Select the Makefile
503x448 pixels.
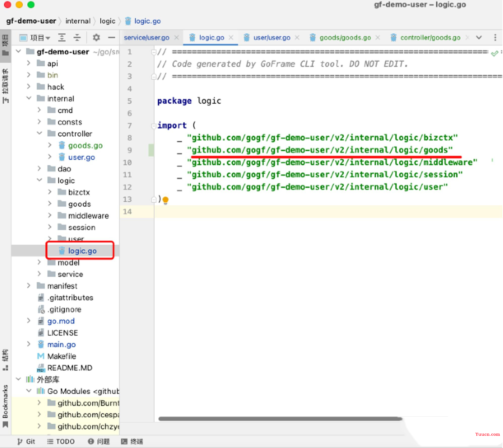[62, 356]
